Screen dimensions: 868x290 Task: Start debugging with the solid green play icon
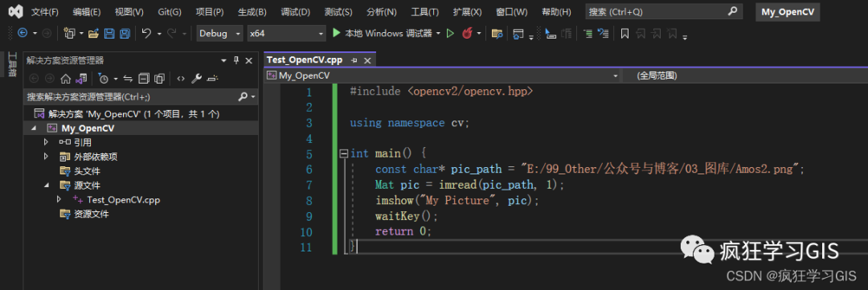tap(336, 33)
